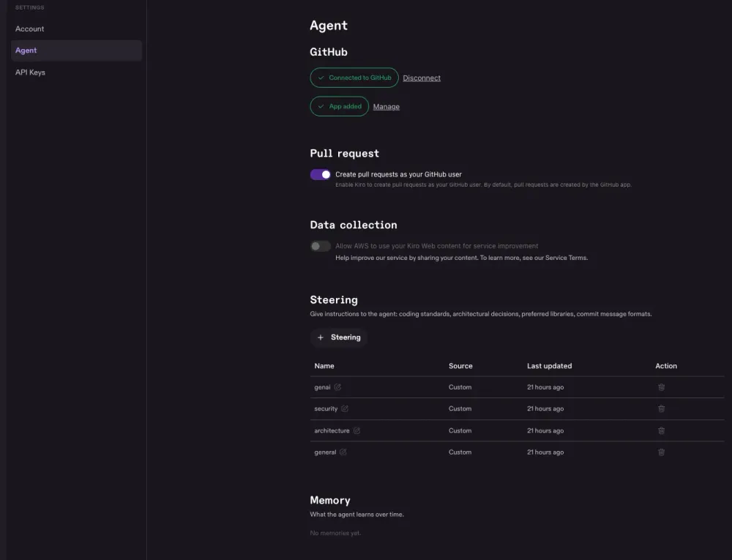The image size is (732, 560).
Task: Click general name in steering table
Action: tap(325, 452)
